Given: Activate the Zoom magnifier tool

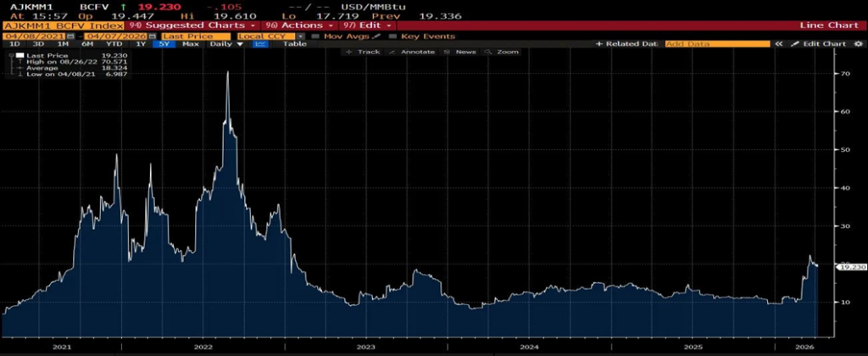Looking at the screenshot, I should (x=503, y=52).
